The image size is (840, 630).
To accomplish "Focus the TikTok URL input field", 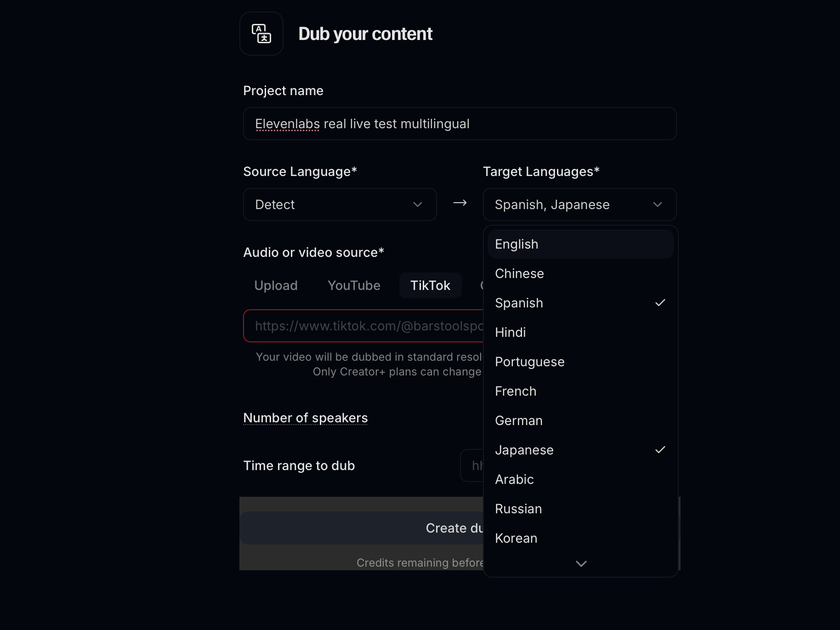I will tap(363, 326).
